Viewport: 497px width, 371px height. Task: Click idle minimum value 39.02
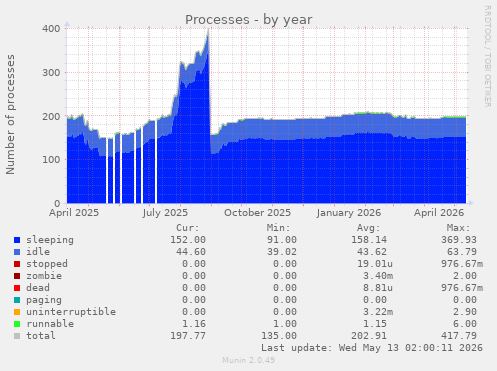pos(282,252)
